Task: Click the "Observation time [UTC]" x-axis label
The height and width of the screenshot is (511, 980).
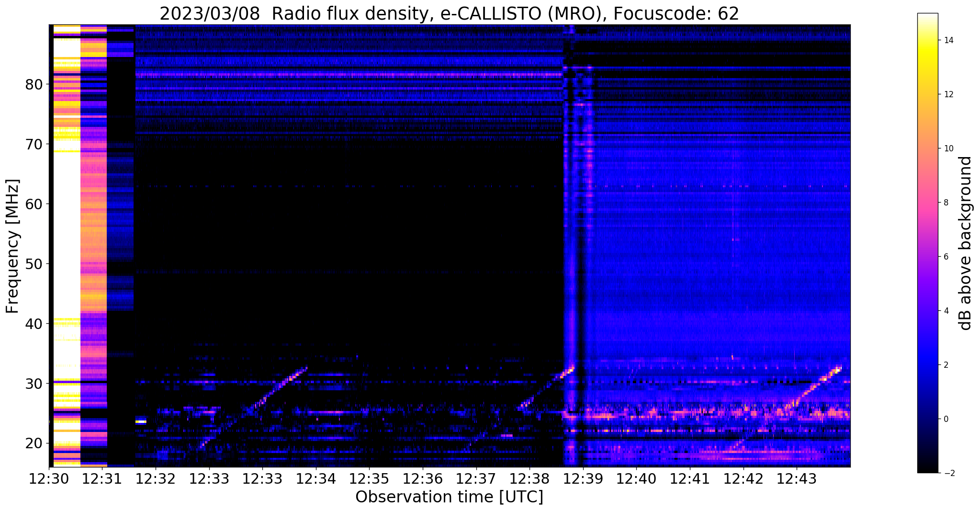Action: click(x=449, y=497)
